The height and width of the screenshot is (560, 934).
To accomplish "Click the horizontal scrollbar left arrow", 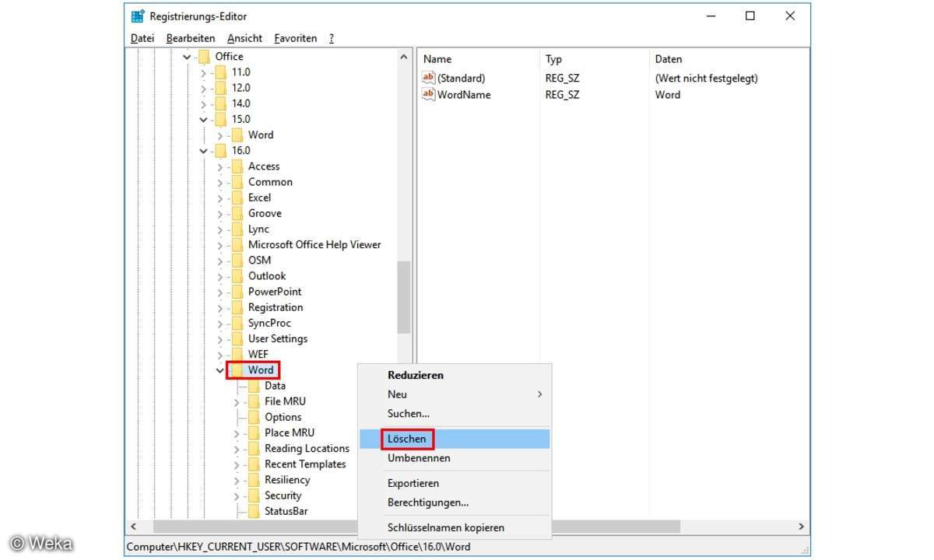I will (x=132, y=527).
